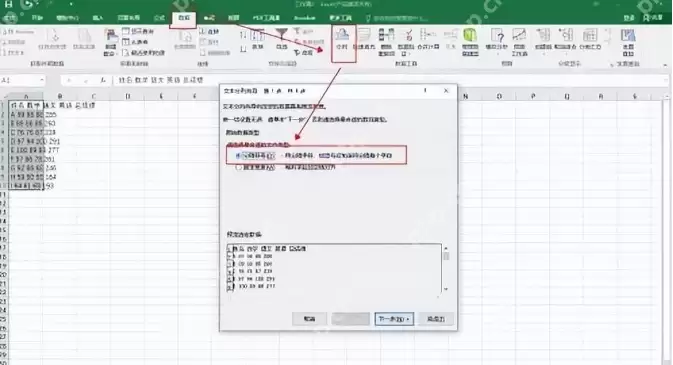
Task: Open the File (文件) tab
Action: pos(10,18)
